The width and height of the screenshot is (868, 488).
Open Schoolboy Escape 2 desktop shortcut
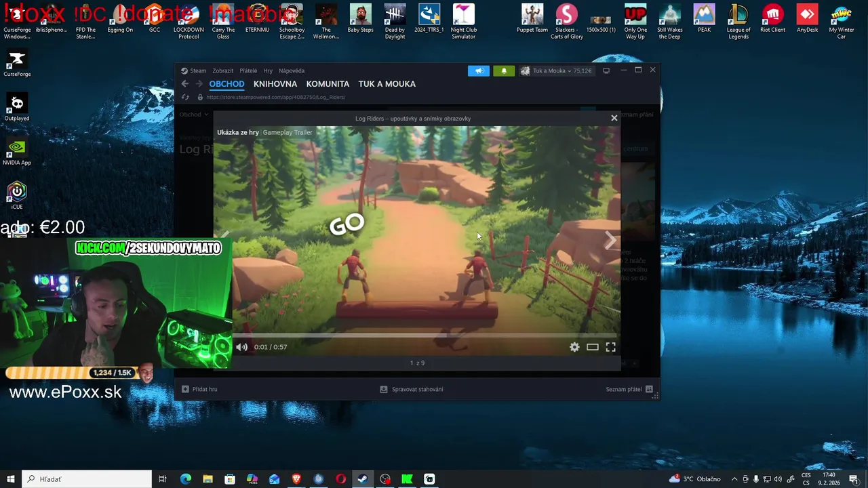(292, 22)
